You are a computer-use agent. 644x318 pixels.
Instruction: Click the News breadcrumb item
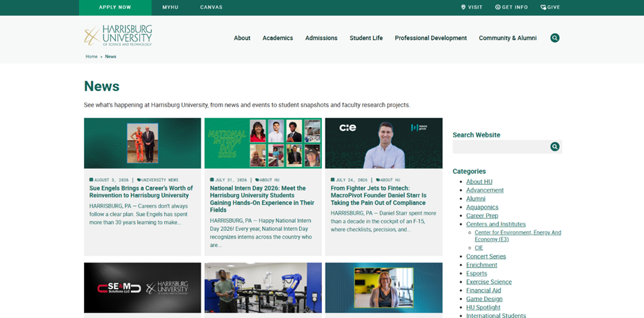[x=110, y=57]
